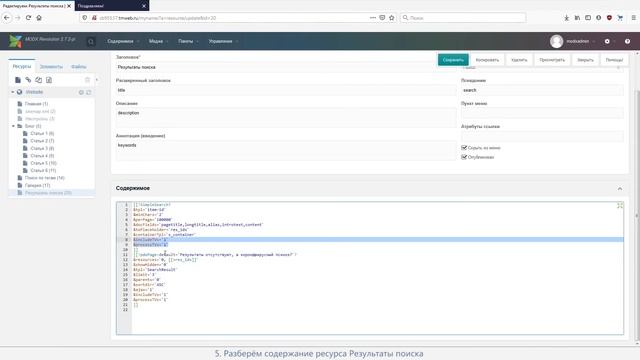Select the Галерея (17) resource
640x360 pixels.
[37, 185]
